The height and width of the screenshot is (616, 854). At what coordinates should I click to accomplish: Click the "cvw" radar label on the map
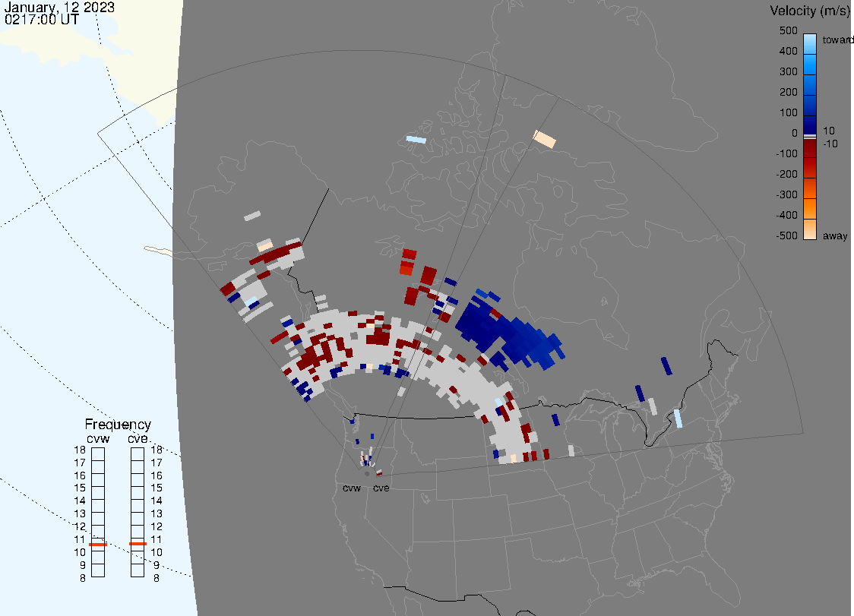coord(352,488)
